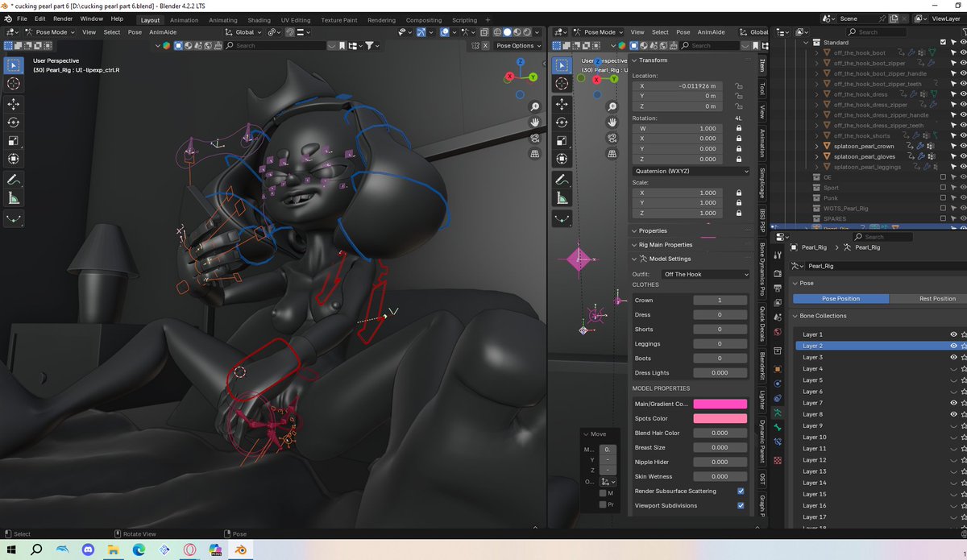Click the zoom magnifier gizmo in left viewport

535,106
